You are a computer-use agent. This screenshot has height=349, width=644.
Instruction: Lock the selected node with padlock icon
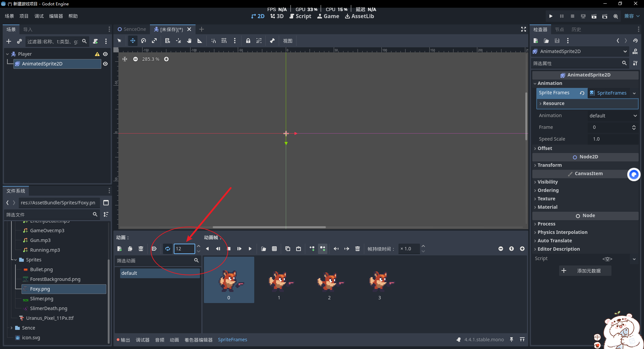coord(248,41)
